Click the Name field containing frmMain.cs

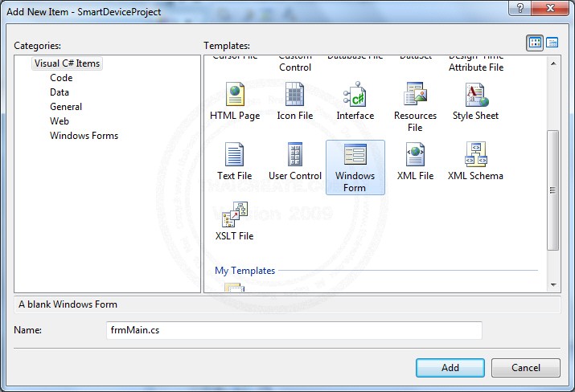click(294, 330)
